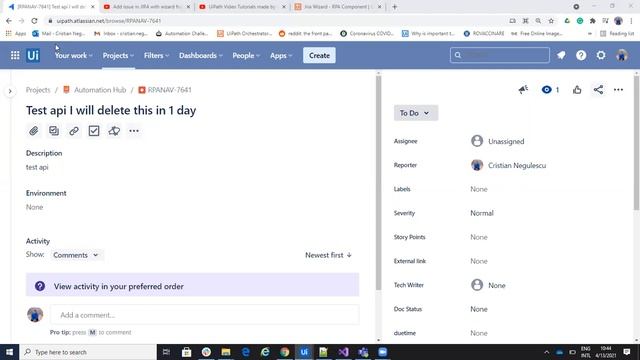Open the Apps dropdown menu
Viewport: 640px width, 360px height.
click(x=281, y=55)
